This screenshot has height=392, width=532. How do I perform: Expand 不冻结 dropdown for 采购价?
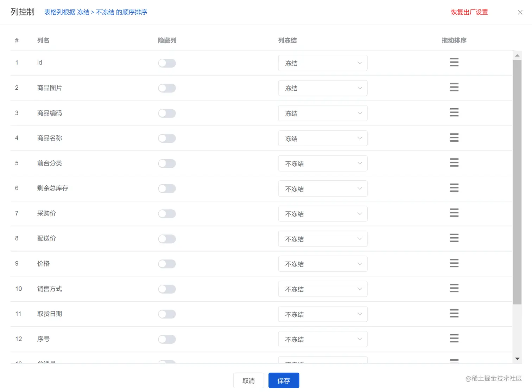click(323, 214)
